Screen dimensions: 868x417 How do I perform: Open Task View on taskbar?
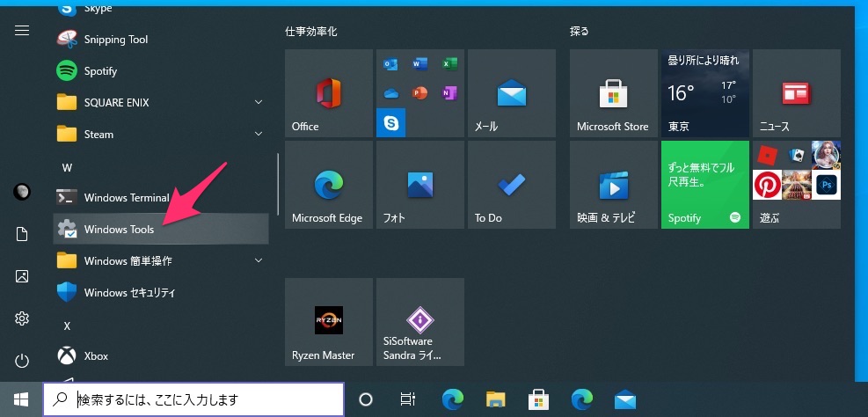[x=408, y=399]
